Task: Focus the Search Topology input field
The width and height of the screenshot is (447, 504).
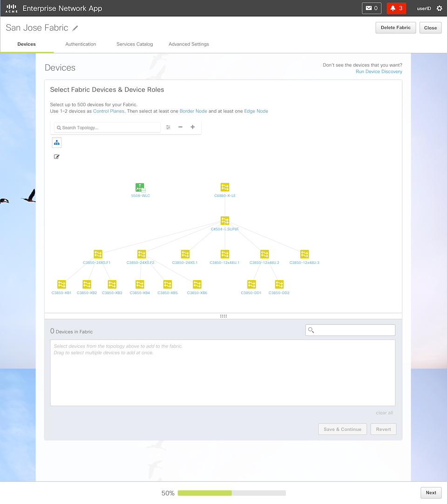Action: tap(108, 128)
